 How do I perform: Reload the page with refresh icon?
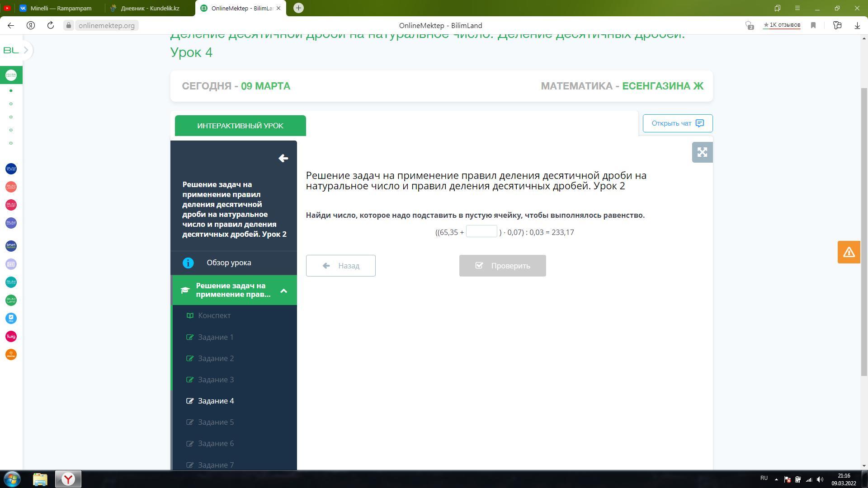(x=51, y=25)
